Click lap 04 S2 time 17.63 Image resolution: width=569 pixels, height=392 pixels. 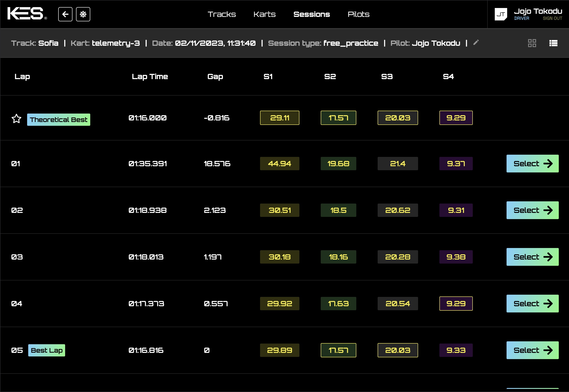pos(338,304)
